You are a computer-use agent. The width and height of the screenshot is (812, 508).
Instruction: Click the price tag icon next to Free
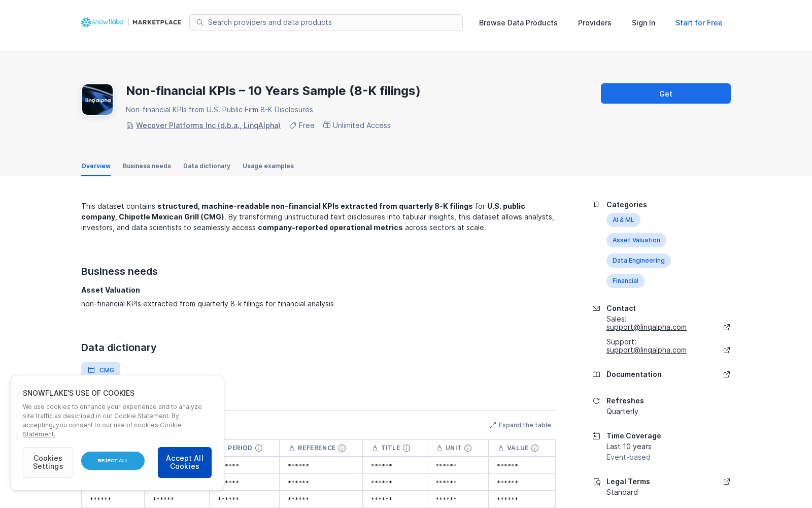click(293, 125)
